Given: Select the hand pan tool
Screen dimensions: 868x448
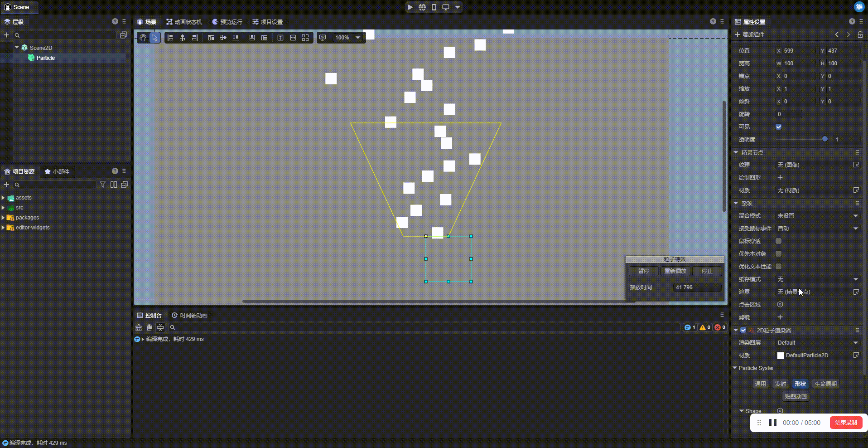Looking at the screenshot, I should tap(143, 38).
